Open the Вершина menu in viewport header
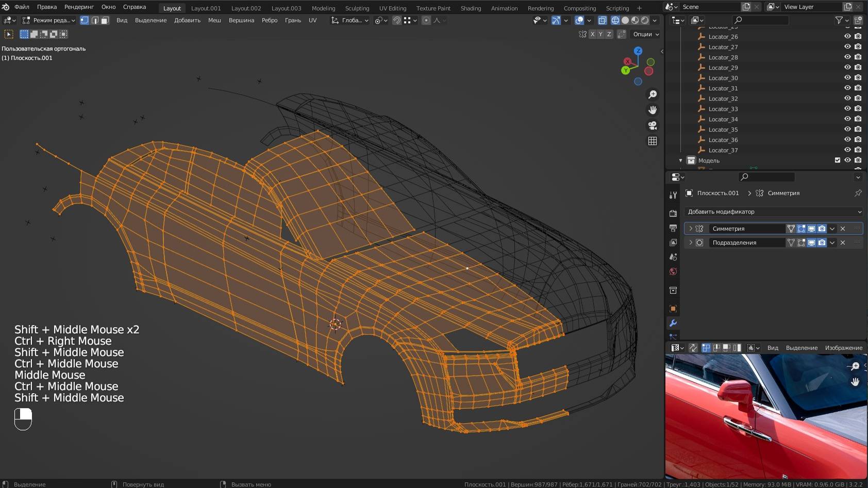The height and width of the screenshot is (488, 868). (241, 20)
